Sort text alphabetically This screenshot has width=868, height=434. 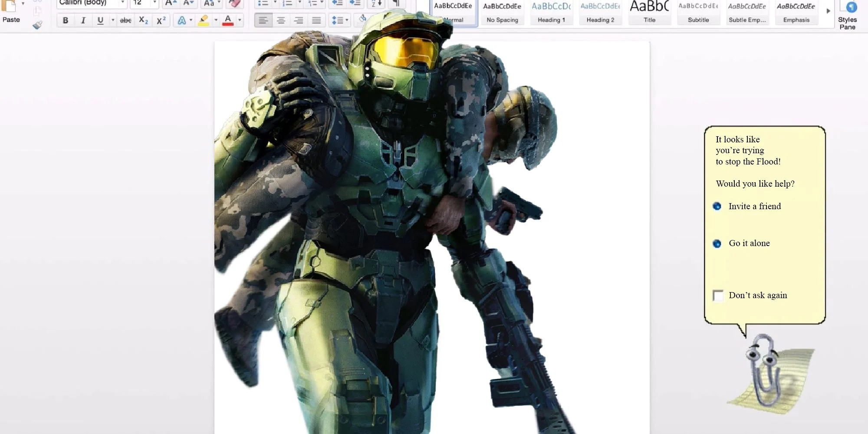tap(376, 3)
